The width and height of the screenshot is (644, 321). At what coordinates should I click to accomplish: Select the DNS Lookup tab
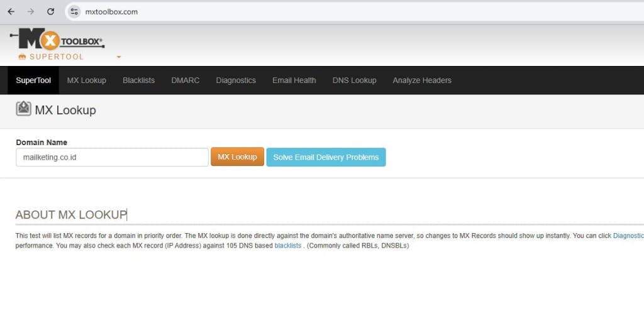(x=354, y=80)
